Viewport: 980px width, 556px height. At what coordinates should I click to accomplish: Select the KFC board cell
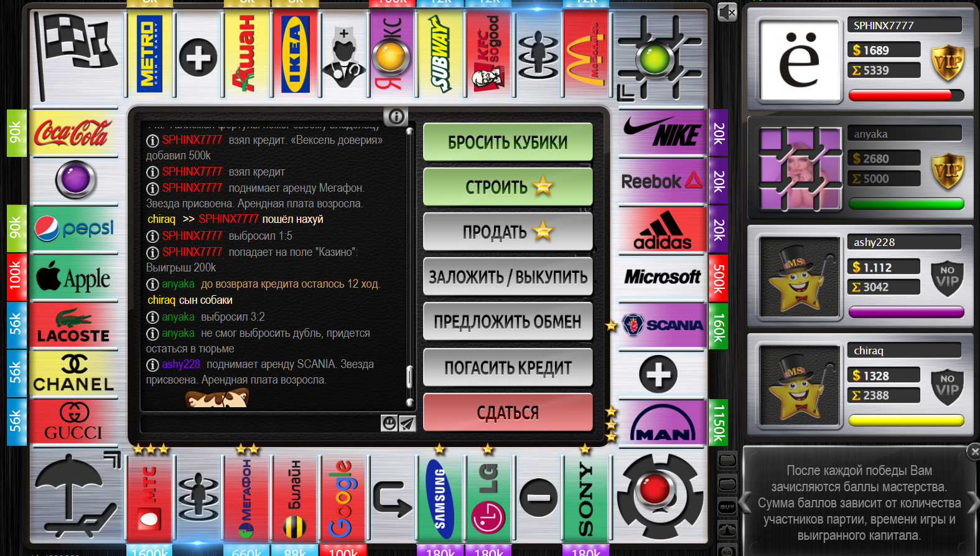pyautogui.click(x=489, y=55)
